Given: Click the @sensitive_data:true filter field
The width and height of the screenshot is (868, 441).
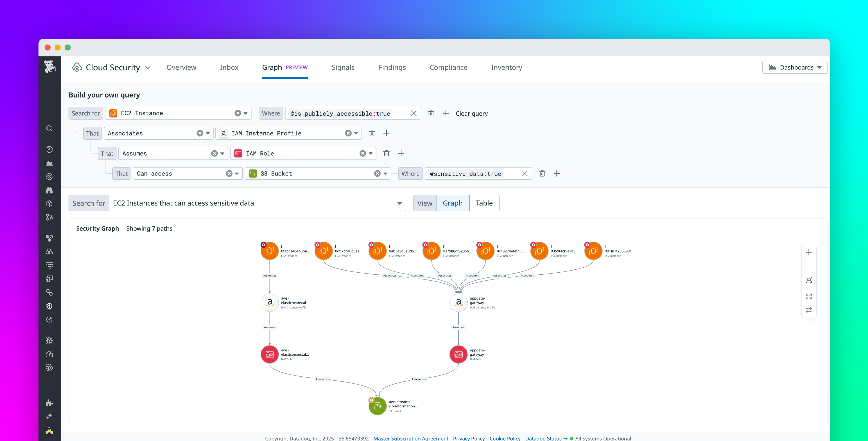Looking at the screenshot, I should tap(465, 174).
